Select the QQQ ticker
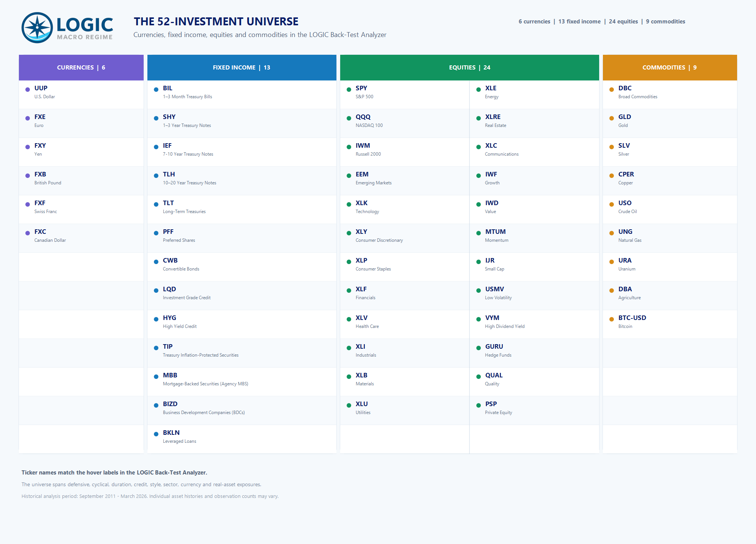Screen dimensions: 756x544 click(x=363, y=117)
